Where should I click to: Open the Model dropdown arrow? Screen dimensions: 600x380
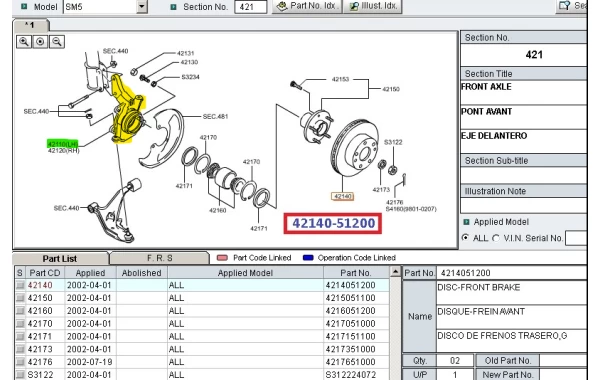pyautogui.click(x=142, y=7)
